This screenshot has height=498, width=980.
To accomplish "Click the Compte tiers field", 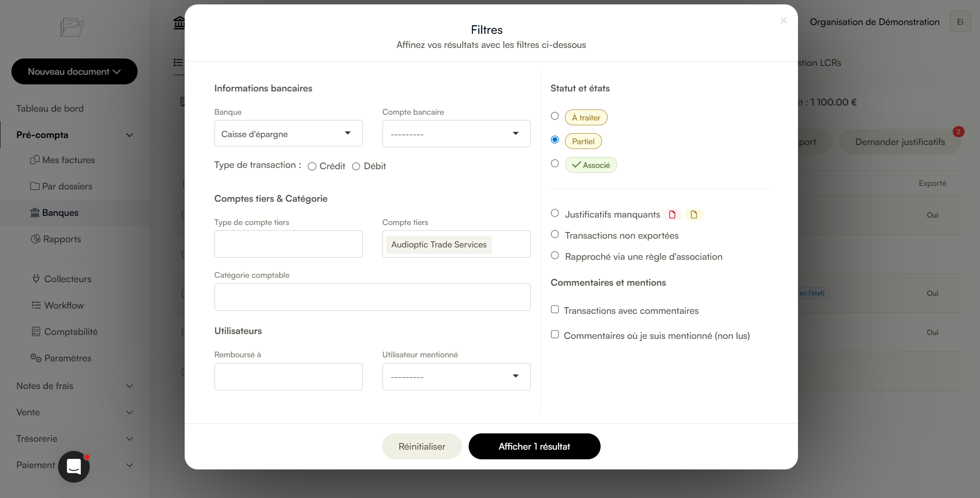I will point(456,244).
